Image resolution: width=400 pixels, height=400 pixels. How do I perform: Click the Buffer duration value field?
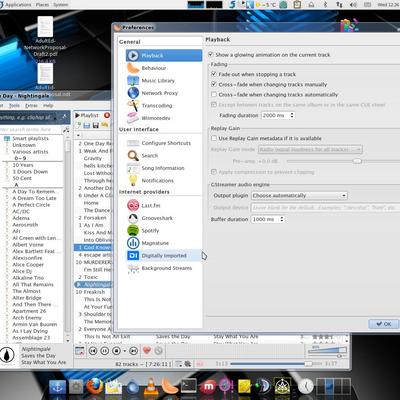coord(265,219)
